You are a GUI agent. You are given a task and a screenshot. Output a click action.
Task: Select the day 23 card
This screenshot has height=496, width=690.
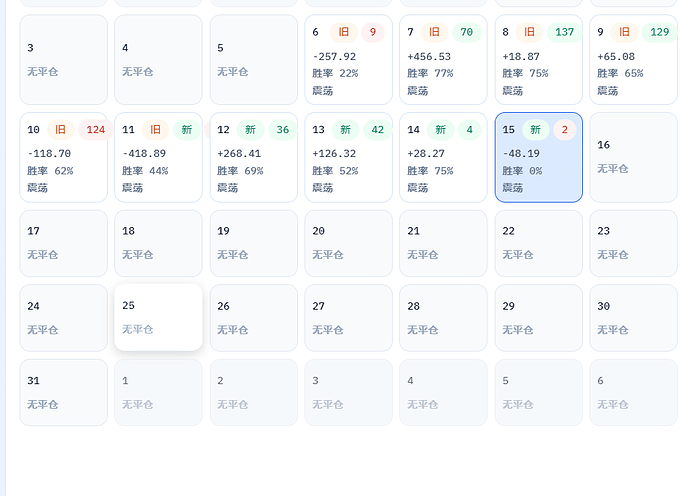pyautogui.click(x=633, y=243)
